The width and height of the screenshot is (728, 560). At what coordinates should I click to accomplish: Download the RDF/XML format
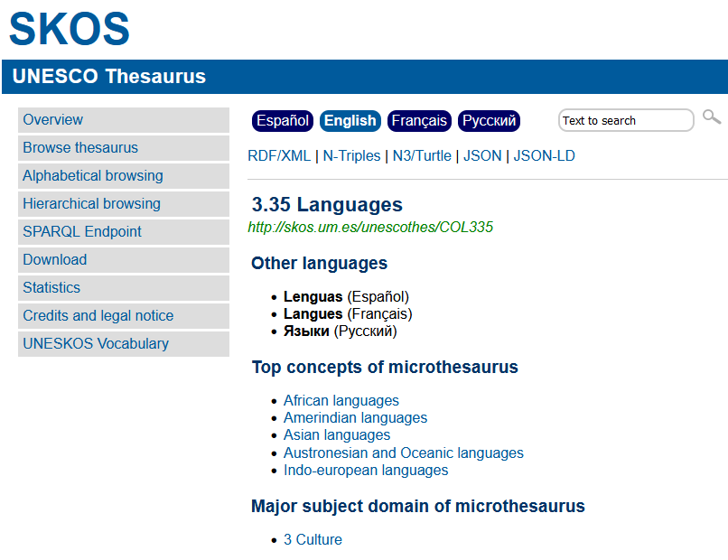tap(279, 155)
